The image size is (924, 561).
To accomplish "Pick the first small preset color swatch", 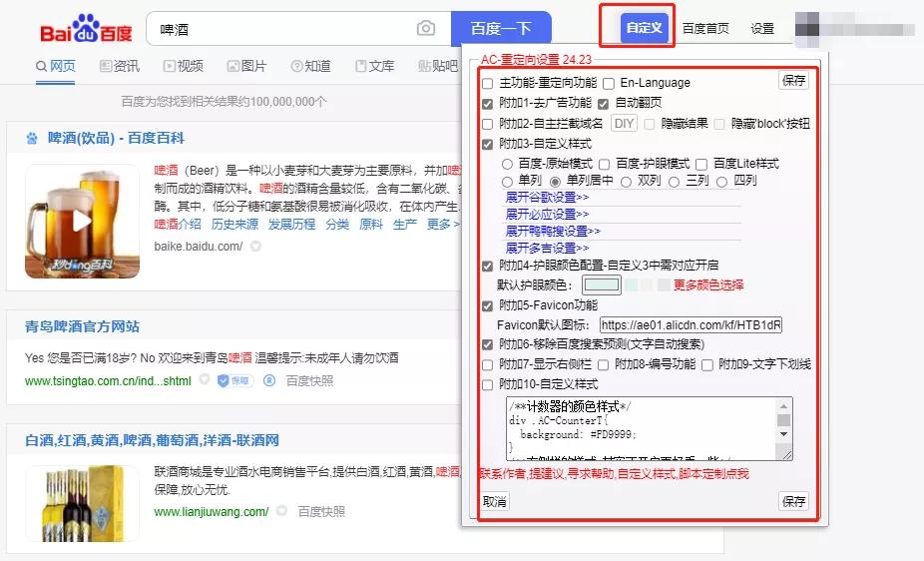I will pyautogui.click(x=631, y=285).
